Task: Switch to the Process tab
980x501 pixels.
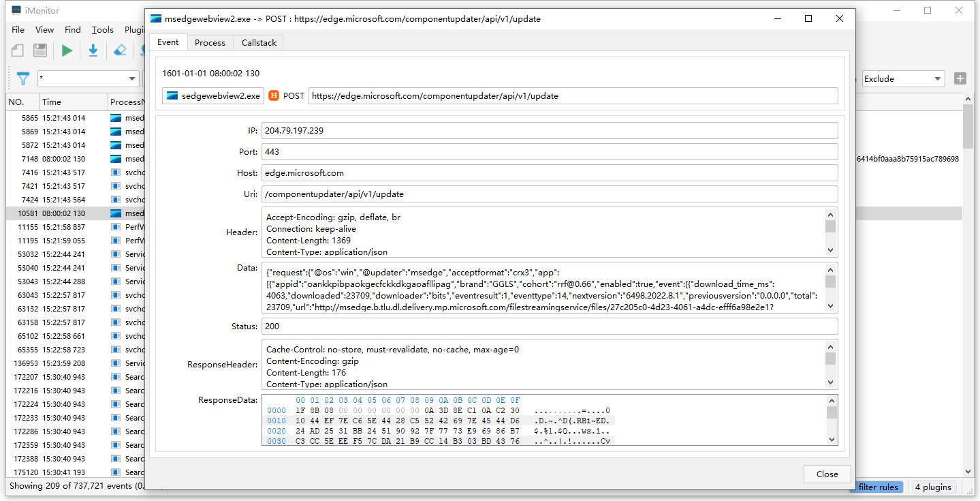Action: [x=210, y=42]
